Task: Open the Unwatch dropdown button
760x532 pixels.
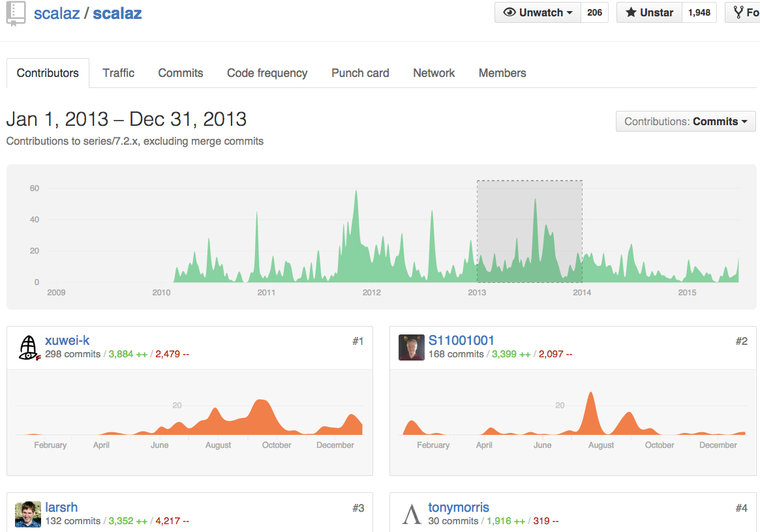Action: click(538, 12)
